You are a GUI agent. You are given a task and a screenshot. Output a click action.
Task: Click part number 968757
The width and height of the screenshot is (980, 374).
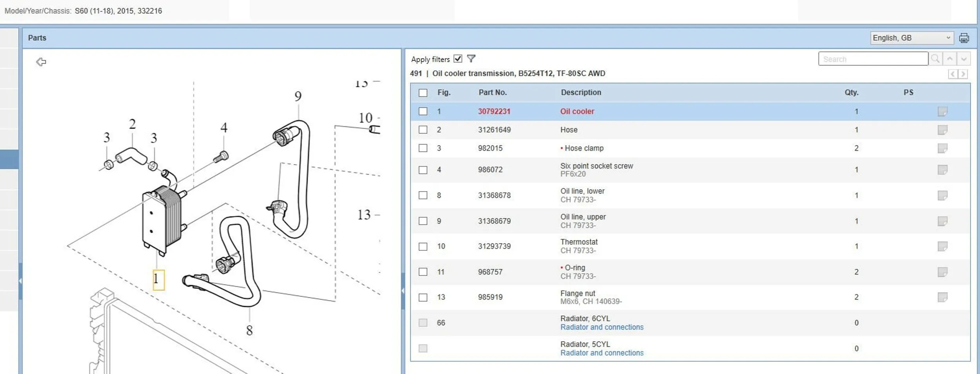490,272
